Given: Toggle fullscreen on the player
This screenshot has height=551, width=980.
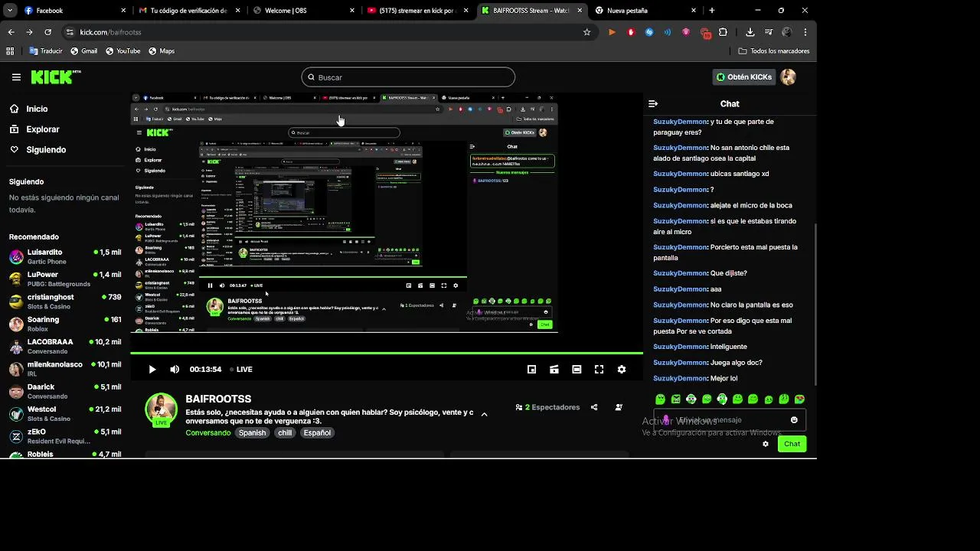Looking at the screenshot, I should pos(599,369).
